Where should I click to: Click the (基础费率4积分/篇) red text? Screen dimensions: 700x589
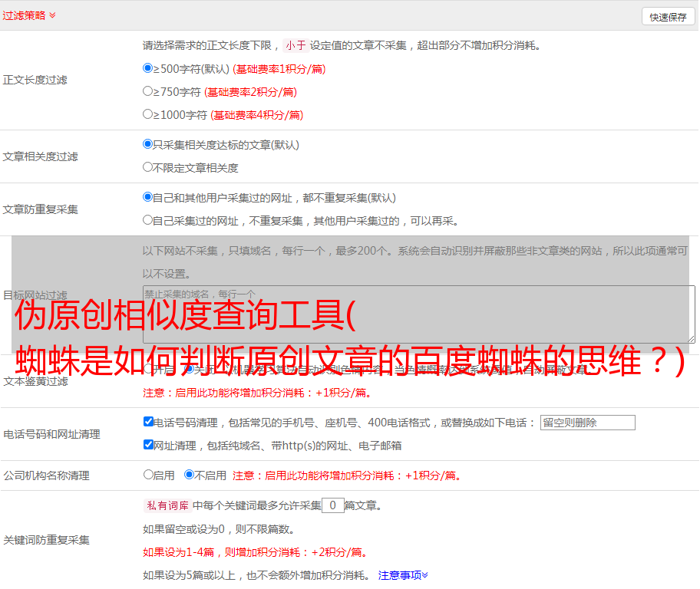click(256, 115)
